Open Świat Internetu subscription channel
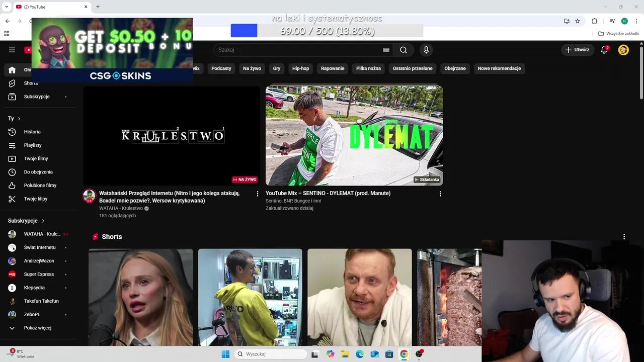 point(40,247)
